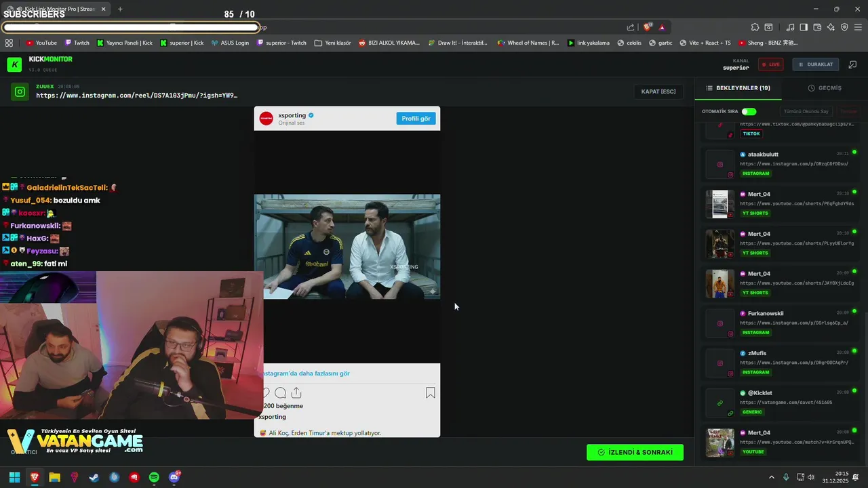The width and height of the screenshot is (868, 488).
Task: Open a new browser tab with plus button
Action: (x=120, y=9)
